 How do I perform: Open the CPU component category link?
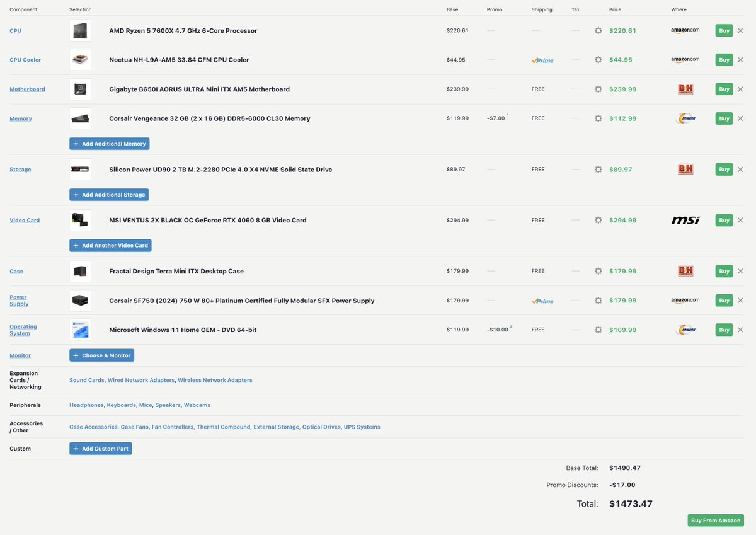(x=15, y=30)
